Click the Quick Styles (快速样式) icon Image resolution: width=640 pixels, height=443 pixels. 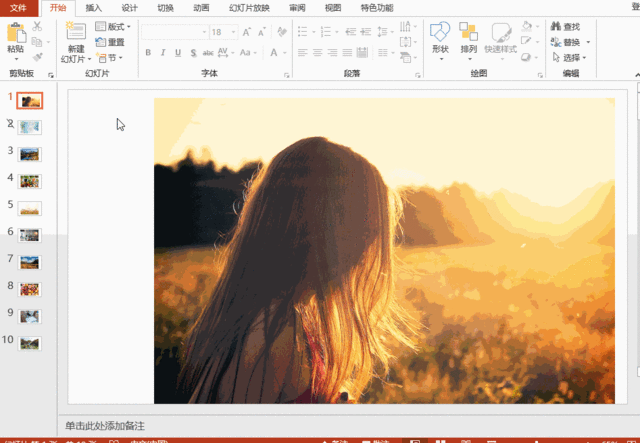click(501, 34)
